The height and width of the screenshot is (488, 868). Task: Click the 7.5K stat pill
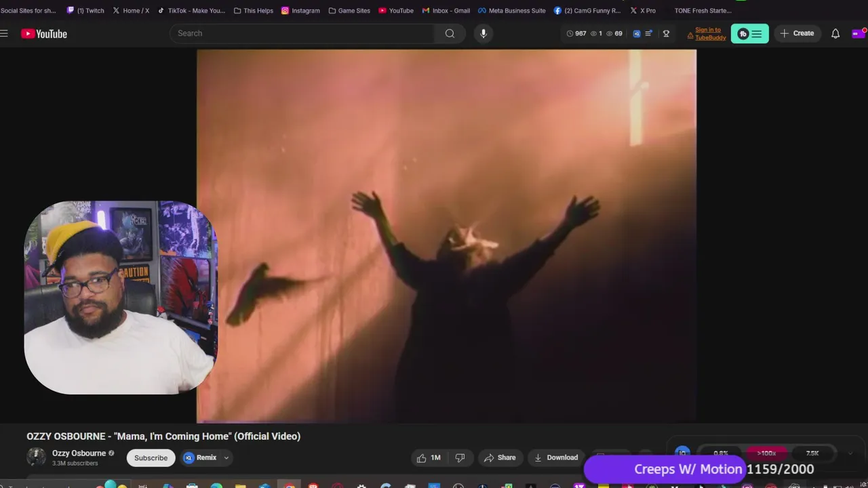click(812, 453)
